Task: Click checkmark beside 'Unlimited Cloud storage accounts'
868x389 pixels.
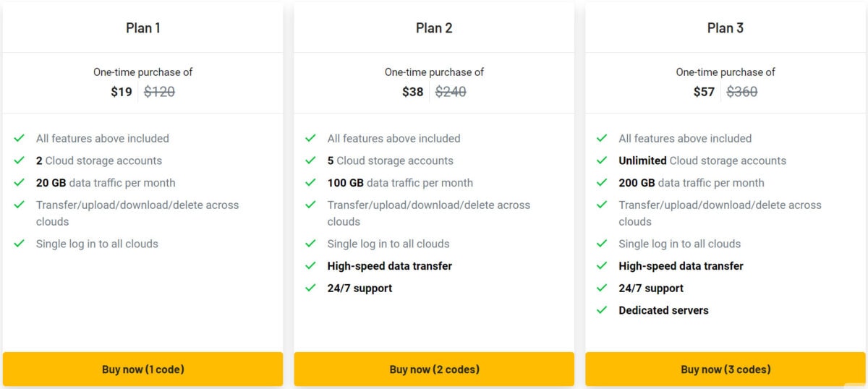Action: (603, 161)
